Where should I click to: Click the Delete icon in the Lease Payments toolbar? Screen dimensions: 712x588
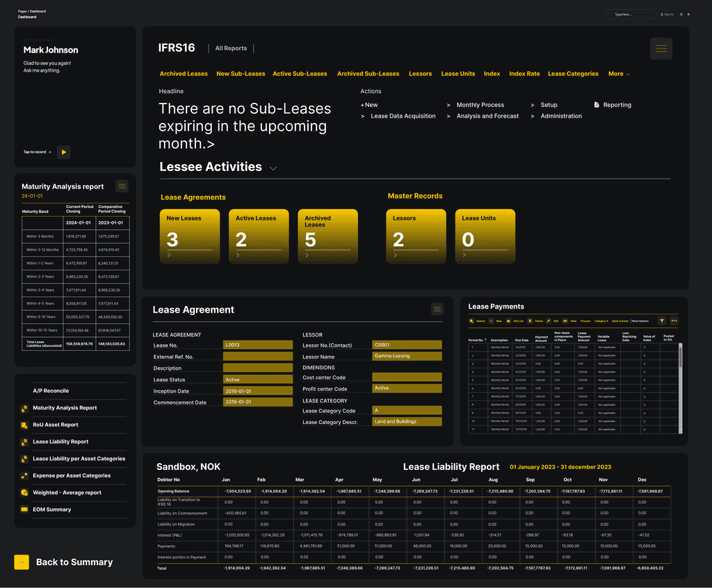[x=529, y=321]
